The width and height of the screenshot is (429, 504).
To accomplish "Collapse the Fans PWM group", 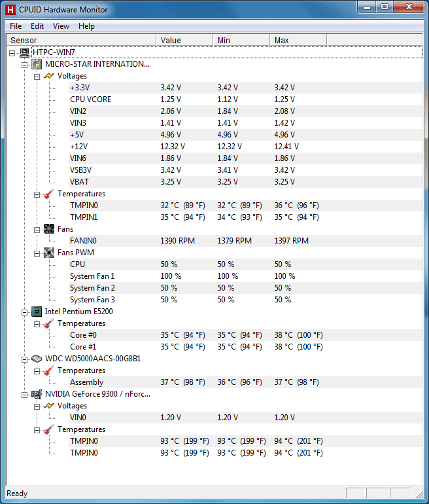I will pyautogui.click(x=37, y=253).
